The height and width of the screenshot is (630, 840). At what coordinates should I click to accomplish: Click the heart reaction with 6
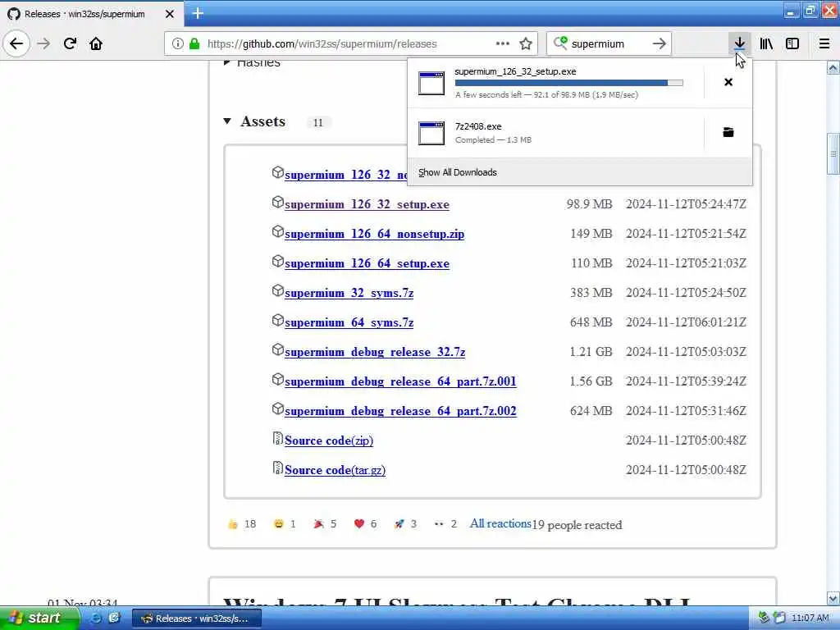coord(365,524)
